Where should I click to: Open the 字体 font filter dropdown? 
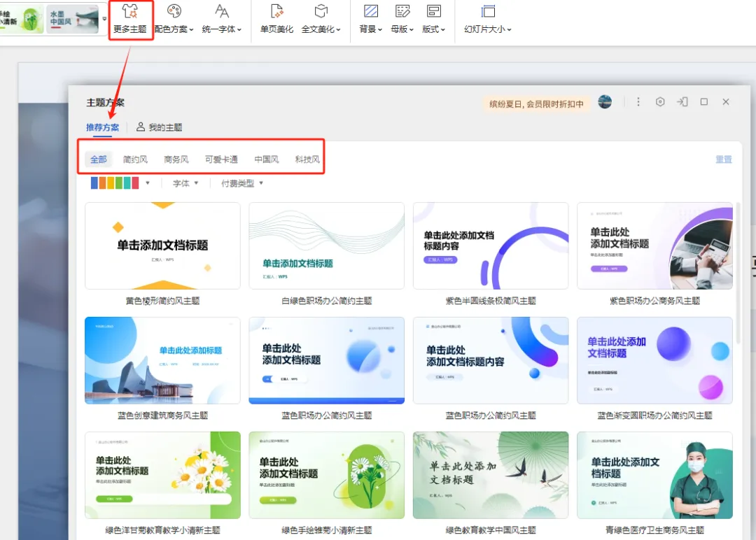click(184, 183)
